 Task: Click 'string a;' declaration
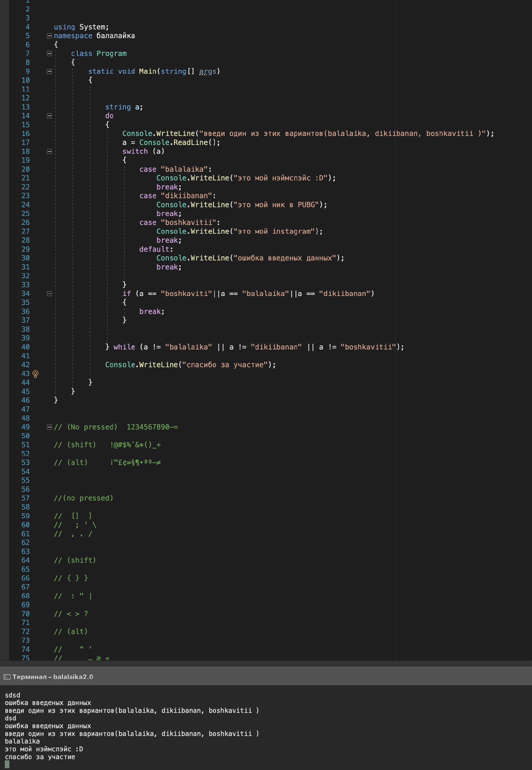pyautogui.click(x=124, y=107)
